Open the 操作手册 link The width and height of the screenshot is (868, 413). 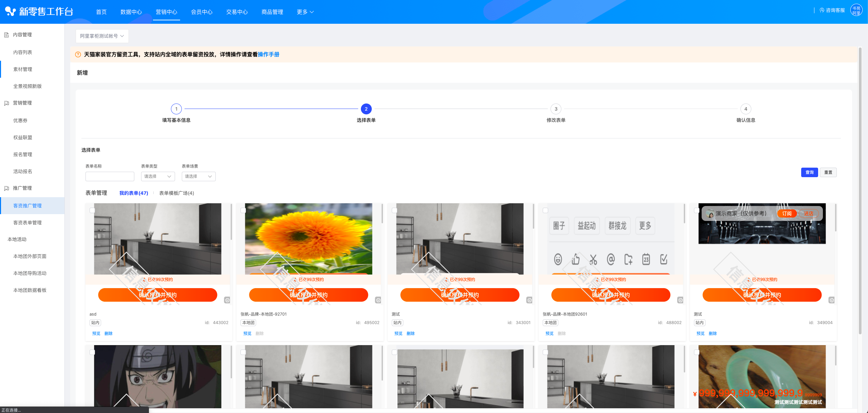[268, 54]
